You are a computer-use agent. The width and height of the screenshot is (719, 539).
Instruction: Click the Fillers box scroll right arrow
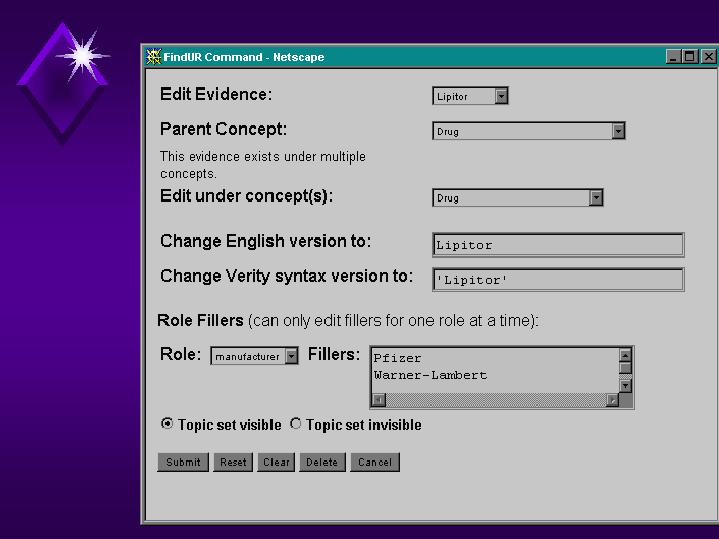coord(612,400)
